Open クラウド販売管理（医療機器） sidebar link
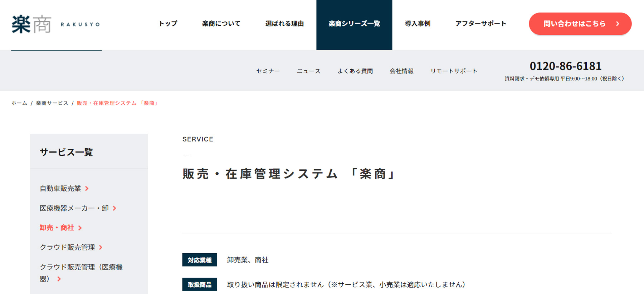 coord(81,273)
